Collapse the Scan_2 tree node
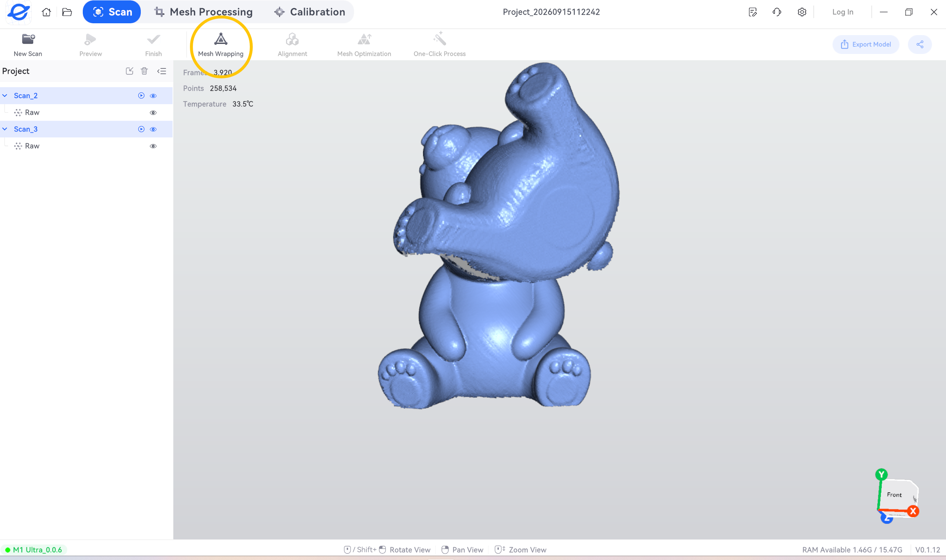Image resolution: width=946 pixels, height=560 pixels. click(x=5, y=96)
